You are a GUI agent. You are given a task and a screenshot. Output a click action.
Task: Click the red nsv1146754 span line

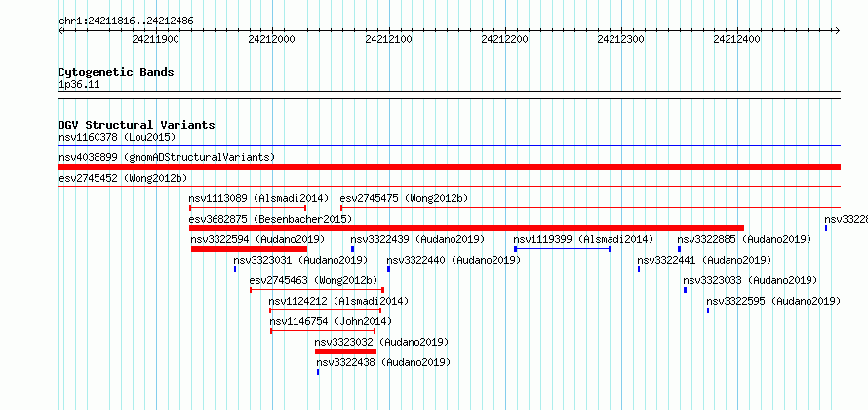click(x=323, y=331)
